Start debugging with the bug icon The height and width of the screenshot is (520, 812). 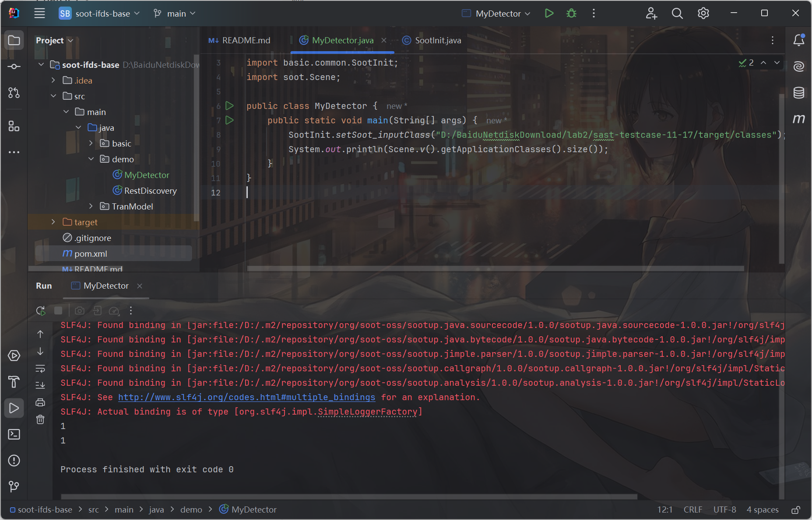click(571, 14)
